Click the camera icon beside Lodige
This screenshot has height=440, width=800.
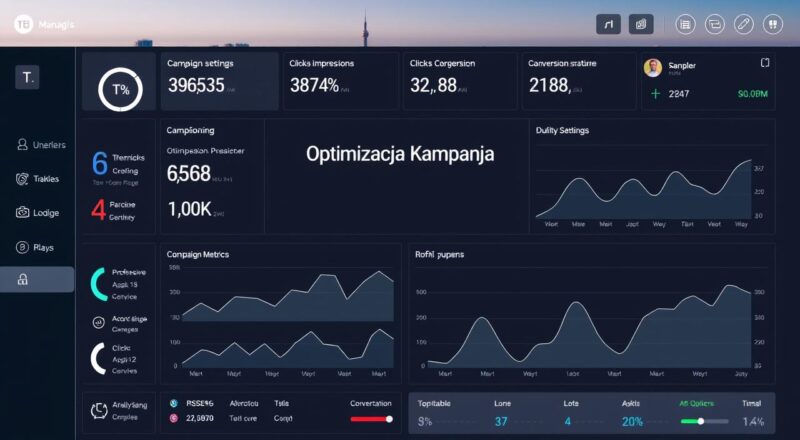coord(22,212)
